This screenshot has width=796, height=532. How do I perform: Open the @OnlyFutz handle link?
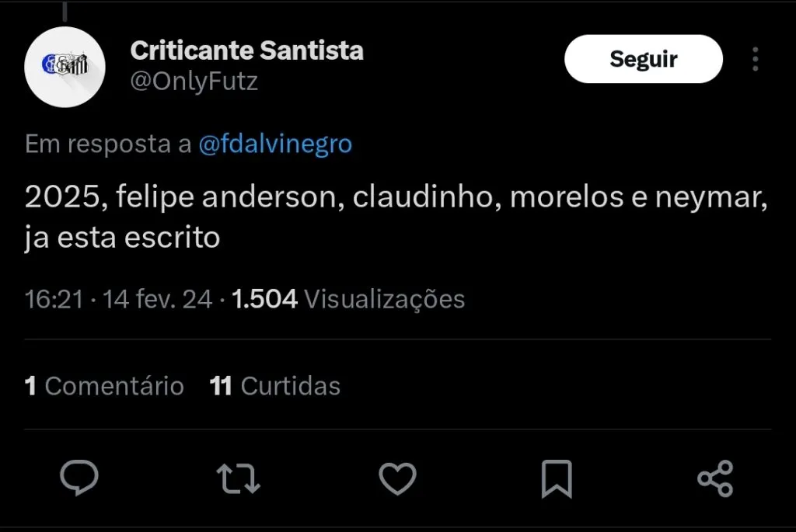194,82
